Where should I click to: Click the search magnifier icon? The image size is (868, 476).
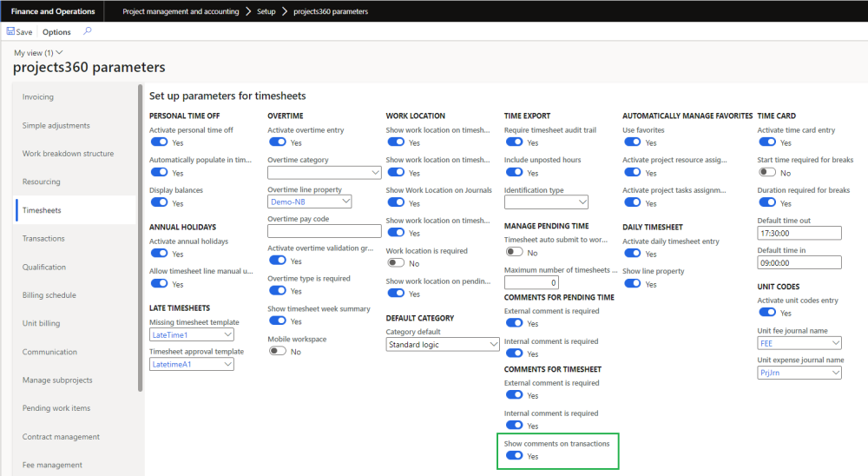pyautogui.click(x=87, y=32)
